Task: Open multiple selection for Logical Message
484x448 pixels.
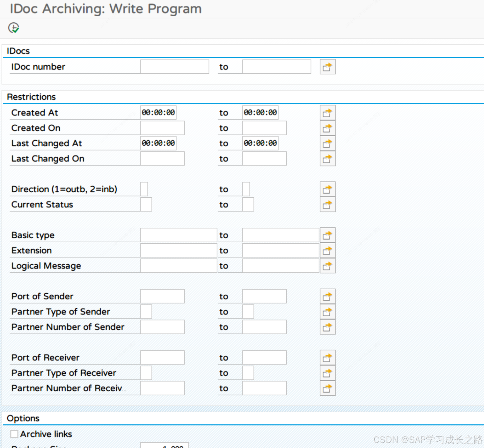Action: pos(327,265)
